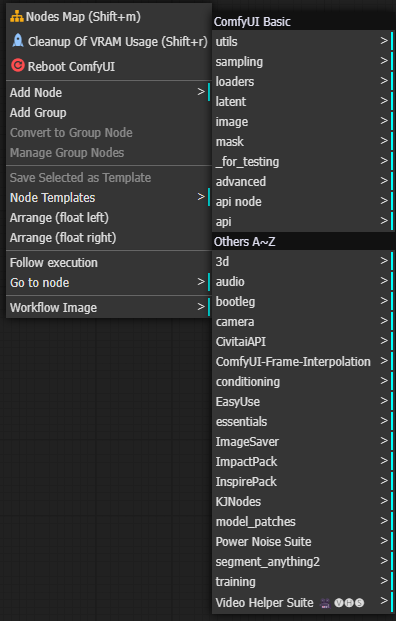Open the api node category
Image resolution: width=396 pixels, height=621 pixels.
(x=303, y=202)
